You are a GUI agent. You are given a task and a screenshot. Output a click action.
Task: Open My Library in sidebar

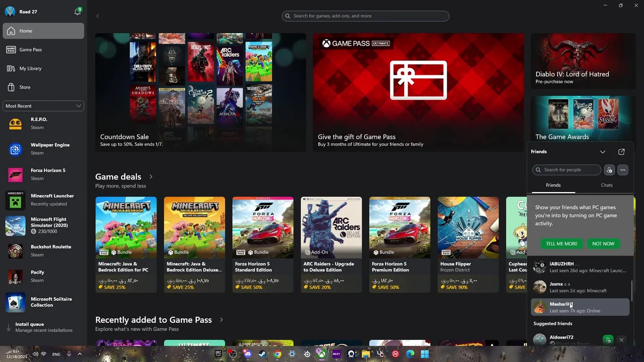(43, 68)
